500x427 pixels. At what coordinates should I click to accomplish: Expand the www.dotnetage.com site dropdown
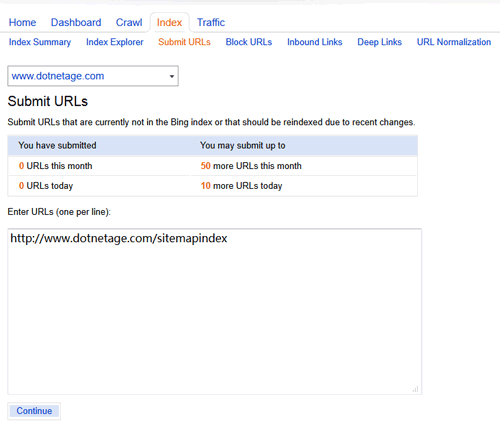93,76
